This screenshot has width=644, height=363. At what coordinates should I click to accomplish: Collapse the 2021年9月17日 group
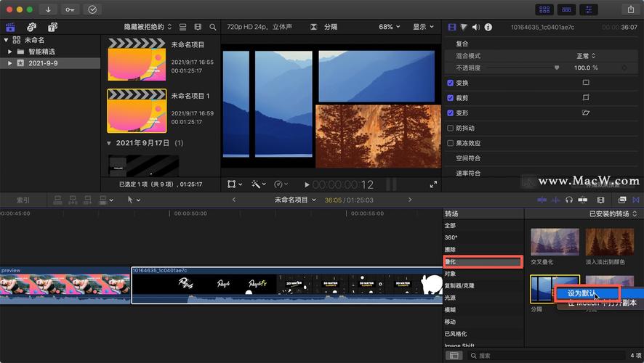coord(109,143)
